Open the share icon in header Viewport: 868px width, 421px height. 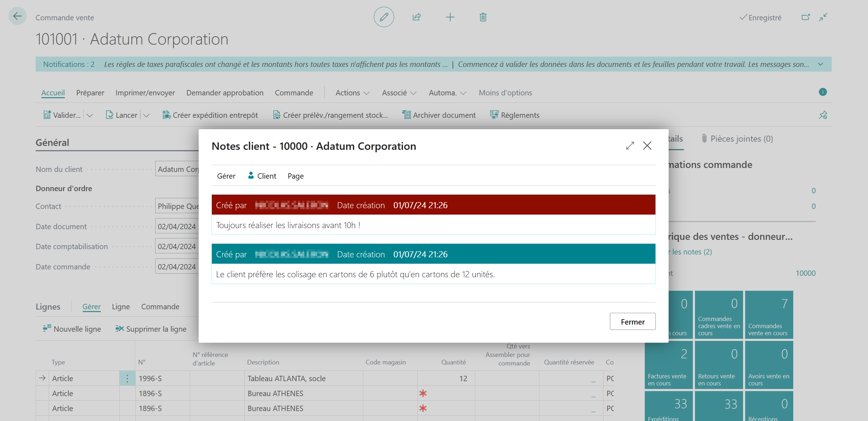417,17
